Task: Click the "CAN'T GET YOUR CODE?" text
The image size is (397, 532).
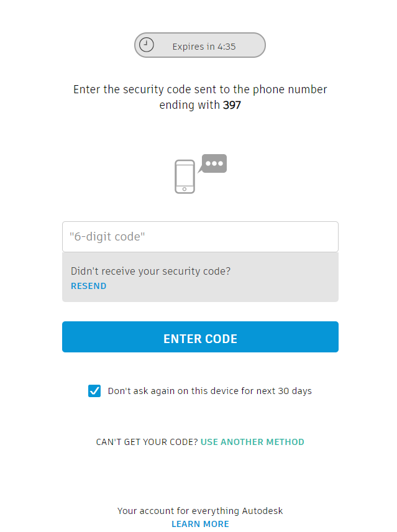Action: click(x=147, y=442)
